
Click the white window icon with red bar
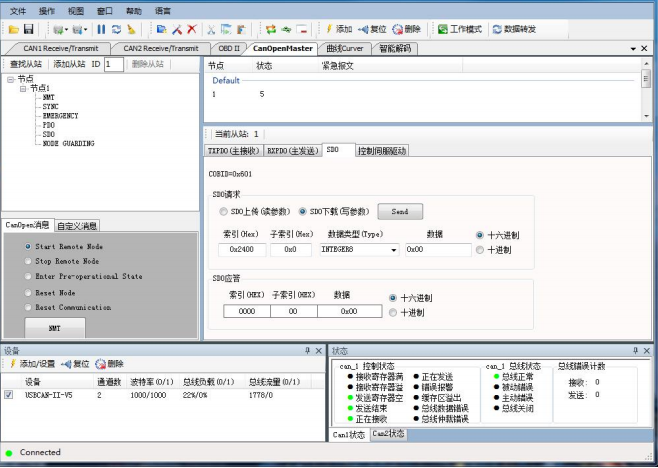coord(301,29)
